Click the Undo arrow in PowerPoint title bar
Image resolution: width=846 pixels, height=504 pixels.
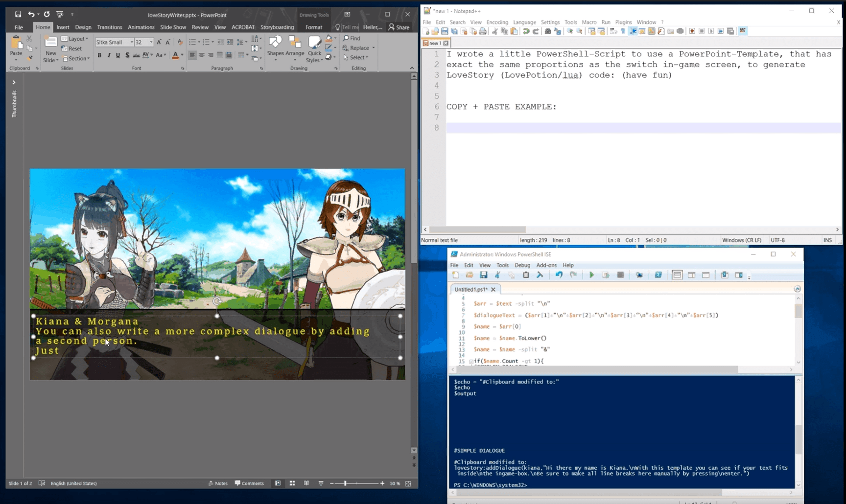tap(31, 14)
